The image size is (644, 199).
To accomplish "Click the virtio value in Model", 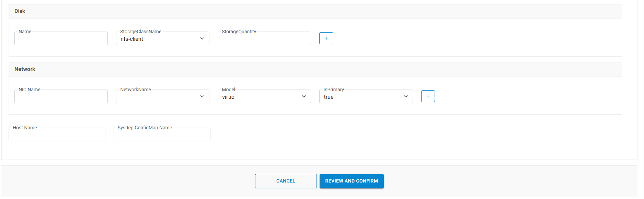I will pyautogui.click(x=228, y=97).
